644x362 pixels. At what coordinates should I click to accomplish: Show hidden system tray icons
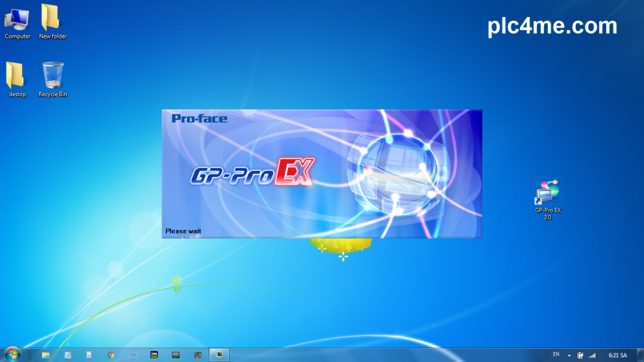click(569, 355)
